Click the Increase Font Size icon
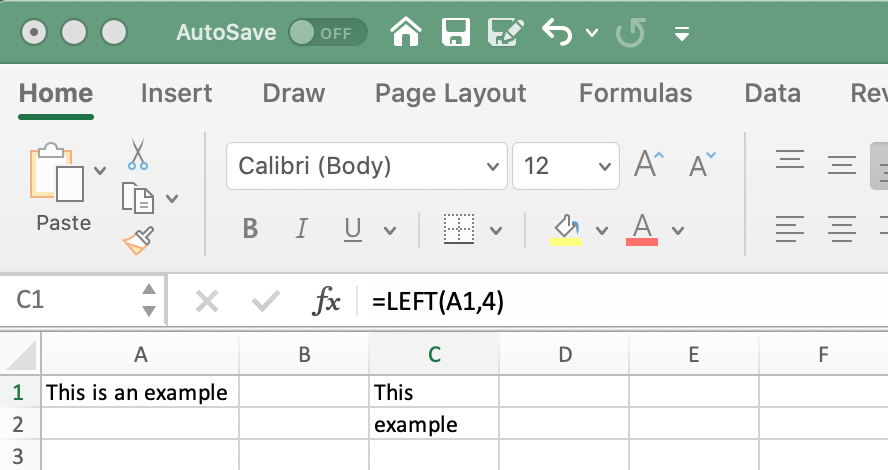Screen dimensions: 888x470 pos(649,164)
